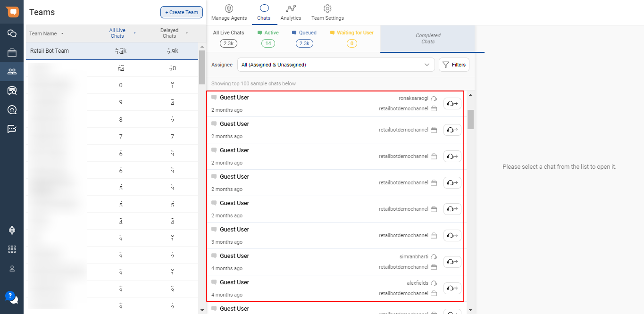644x314 pixels.
Task: Open the Guest User chat assigned to simranbharti
Action: click(x=335, y=262)
